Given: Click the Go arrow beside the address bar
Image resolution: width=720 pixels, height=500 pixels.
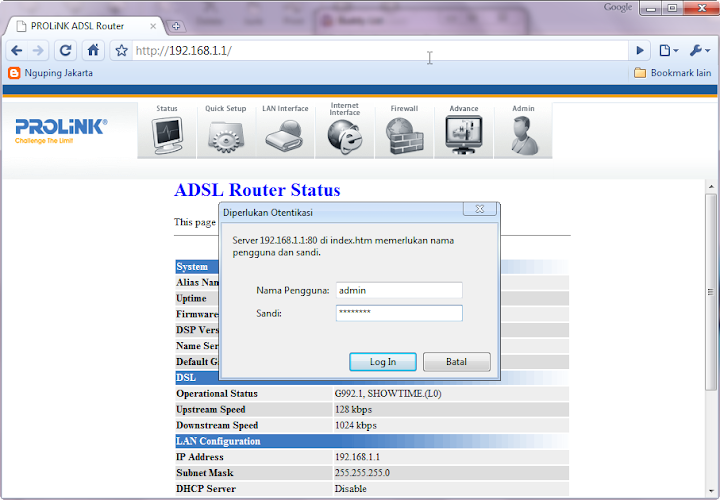Looking at the screenshot, I should pyautogui.click(x=640, y=51).
